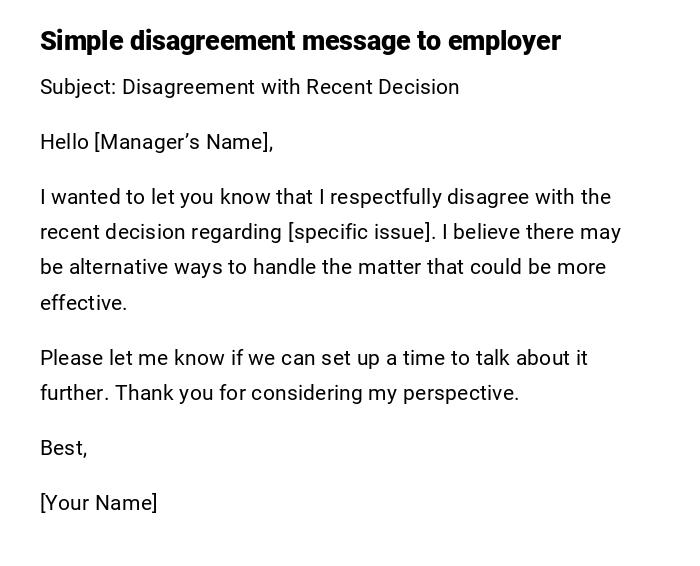Click the word "Hello" in the greeting
This screenshot has height=566, width=700.
click(64, 142)
